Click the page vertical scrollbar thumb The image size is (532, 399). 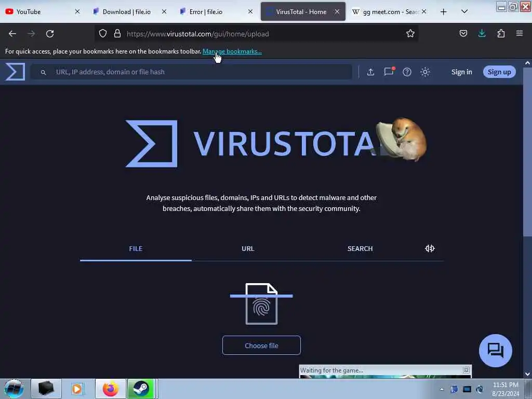coord(527,152)
